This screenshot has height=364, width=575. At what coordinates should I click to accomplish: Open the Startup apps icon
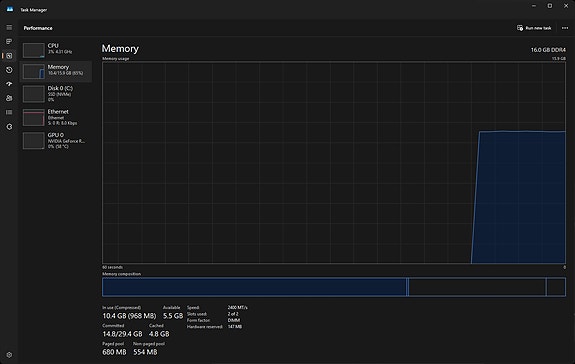point(9,84)
